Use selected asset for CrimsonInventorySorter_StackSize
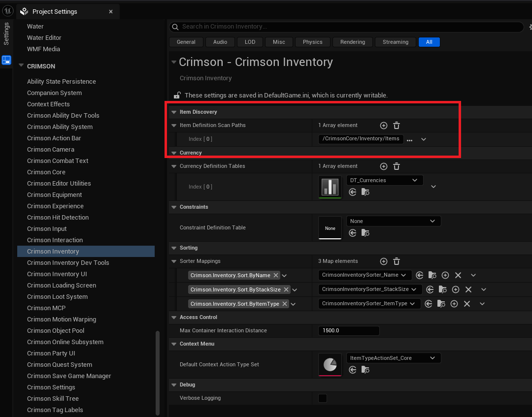The image size is (532, 417). (x=430, y=289)
